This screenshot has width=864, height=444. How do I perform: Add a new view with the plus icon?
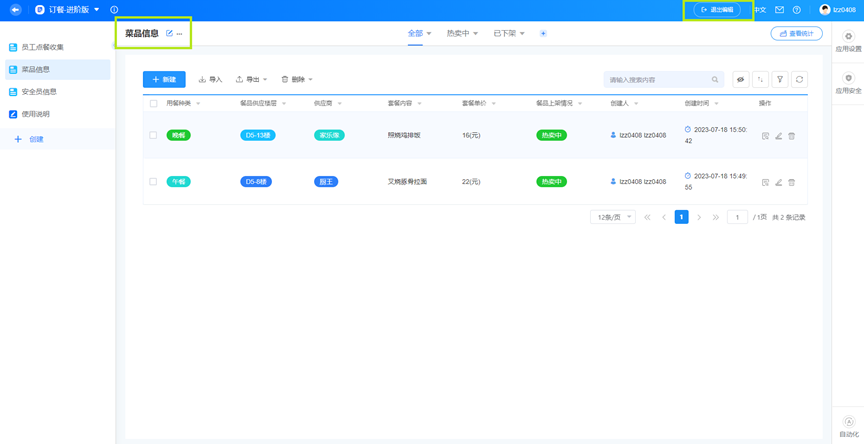543,34
